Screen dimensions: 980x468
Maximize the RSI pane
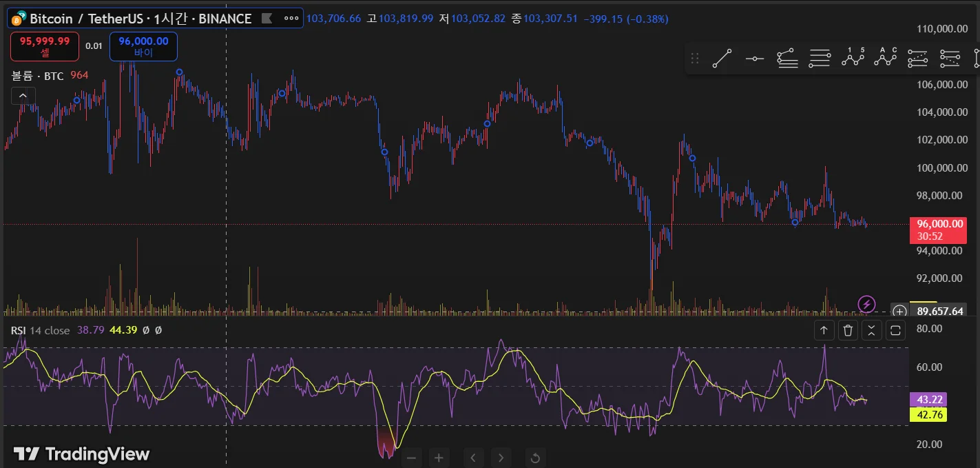coord(895,331)
